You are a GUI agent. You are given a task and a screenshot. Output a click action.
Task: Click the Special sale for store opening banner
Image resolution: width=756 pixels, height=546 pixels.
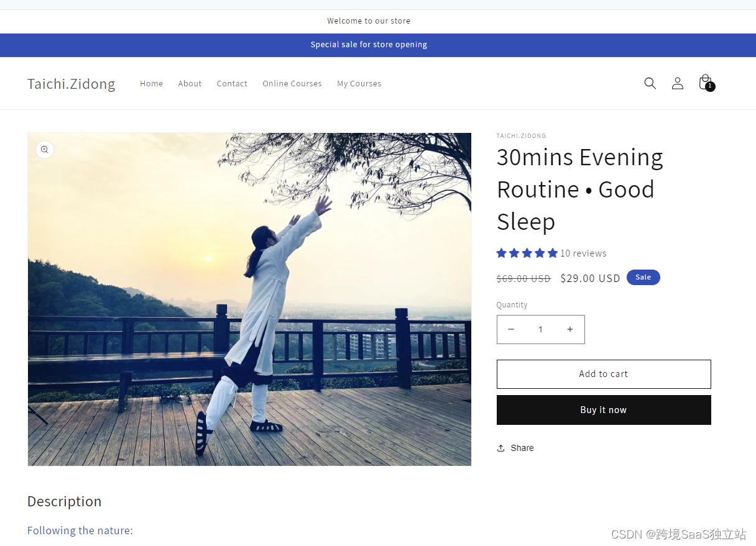tap(369, 45)
